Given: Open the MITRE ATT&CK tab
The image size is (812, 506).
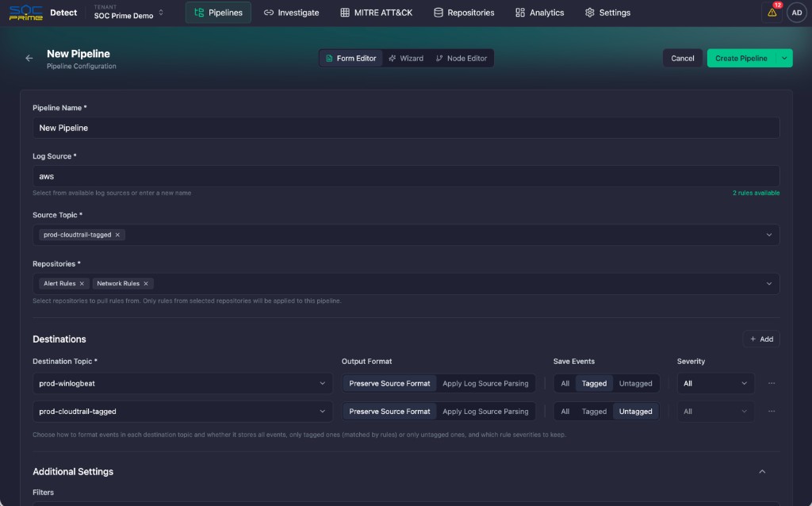Looking at the screenshot, I should coord(376,13).
